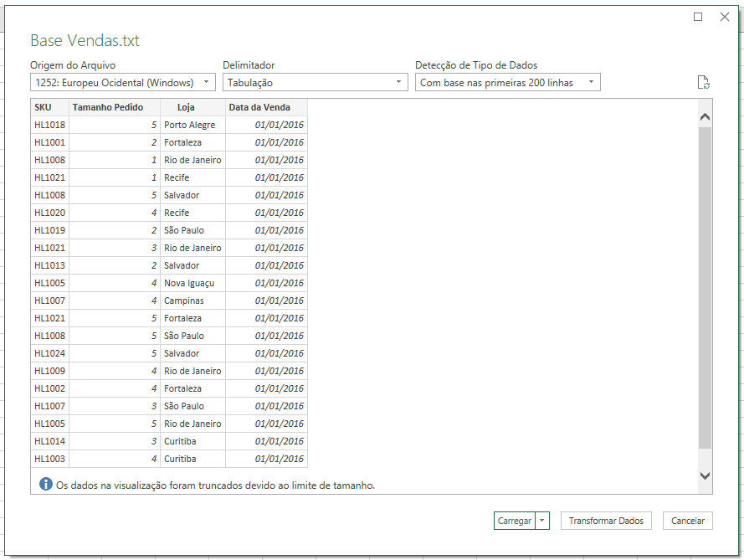
Task: Click the Base Vendas.txt title text
Action: (x=85, y=41)
